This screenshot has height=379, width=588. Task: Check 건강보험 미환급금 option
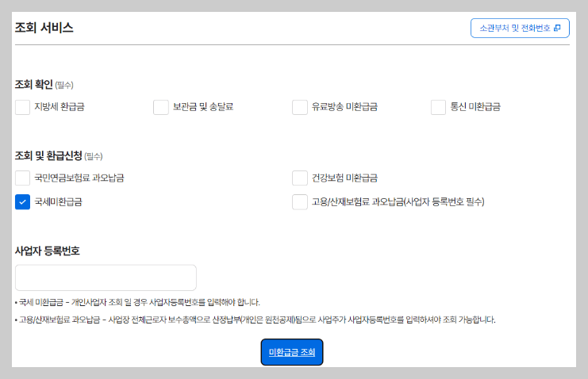click(x=300, y=178)
